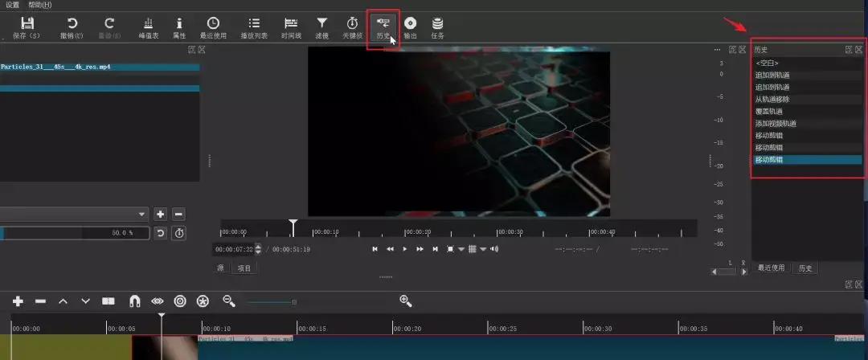Screen dimensions: 868x360
Task: Expand the grid display dropdown arrow
Action: pyautogui.click(x=483, y=249)
